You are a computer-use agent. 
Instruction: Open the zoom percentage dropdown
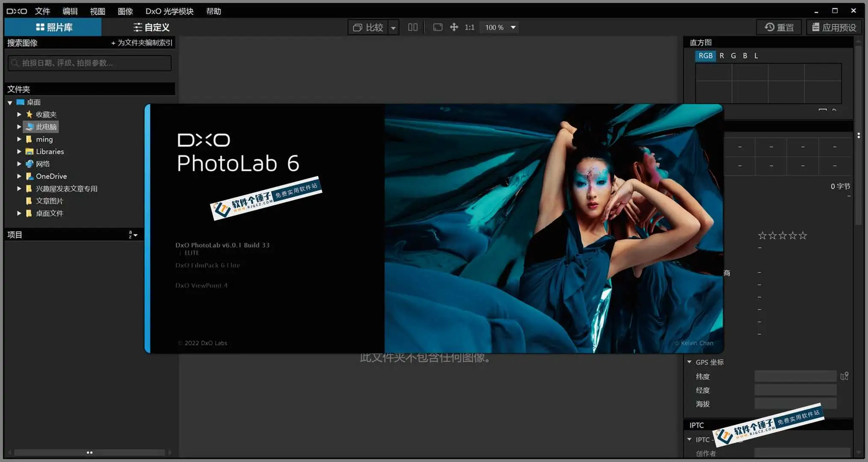[513, 27]
